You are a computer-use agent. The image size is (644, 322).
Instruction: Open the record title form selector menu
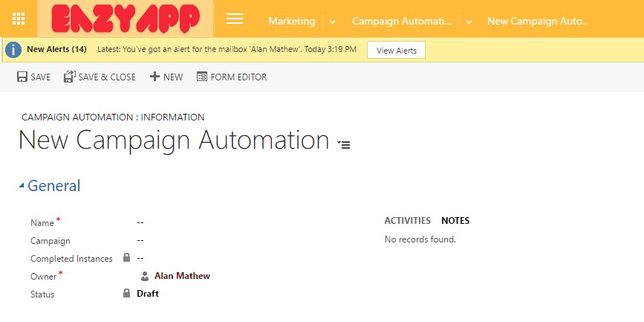(343, 144)
